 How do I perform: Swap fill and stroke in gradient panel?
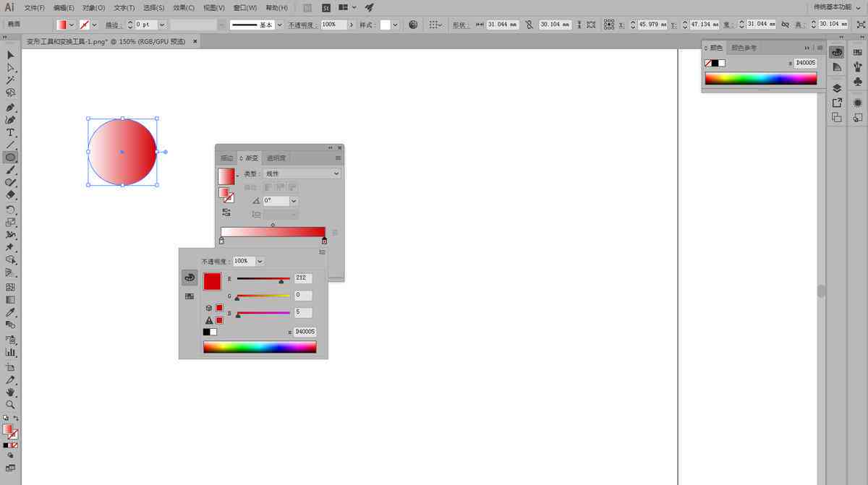point(226,194)
